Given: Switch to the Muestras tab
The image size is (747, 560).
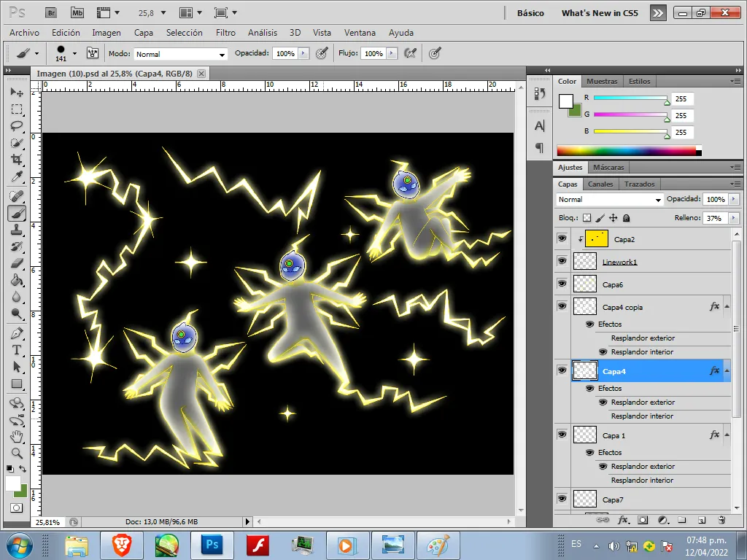Looking at the screenshot, I should tap(602, 82).
